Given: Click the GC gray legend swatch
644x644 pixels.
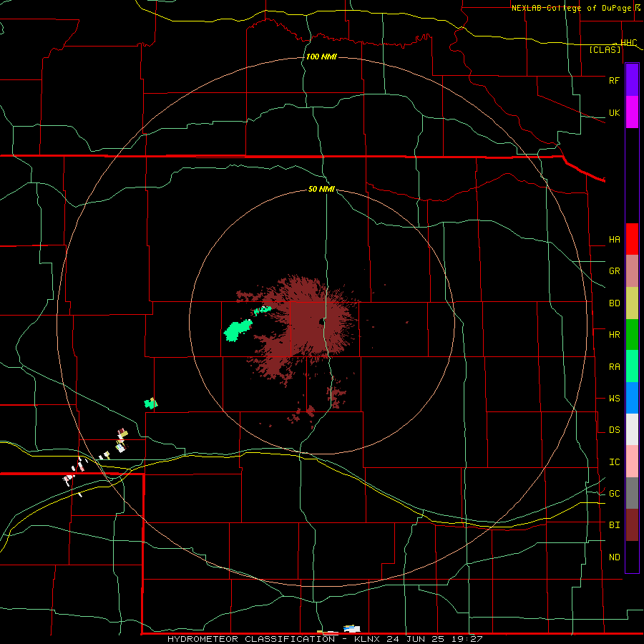Looking at the screenshot, I should click(x=632, y=493).
